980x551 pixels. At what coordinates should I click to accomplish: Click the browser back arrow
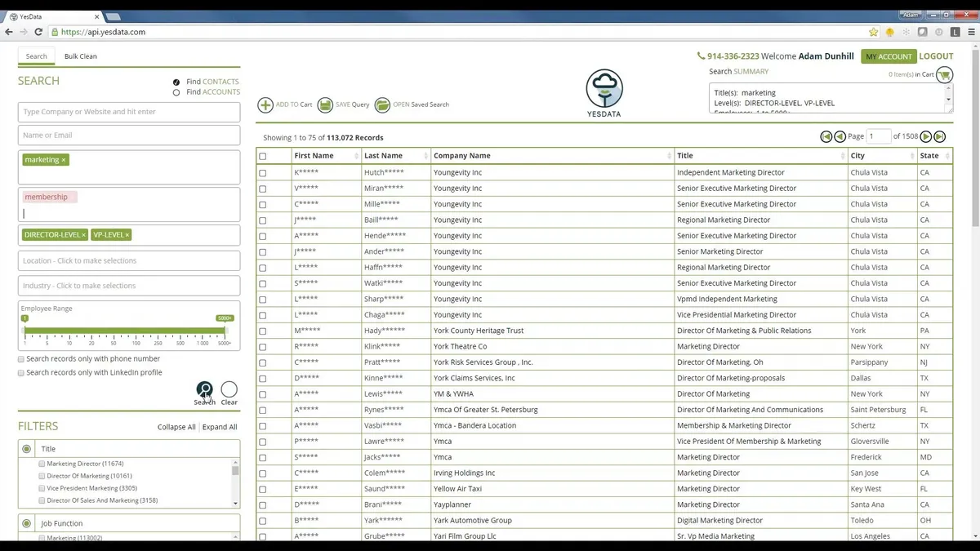9,32
